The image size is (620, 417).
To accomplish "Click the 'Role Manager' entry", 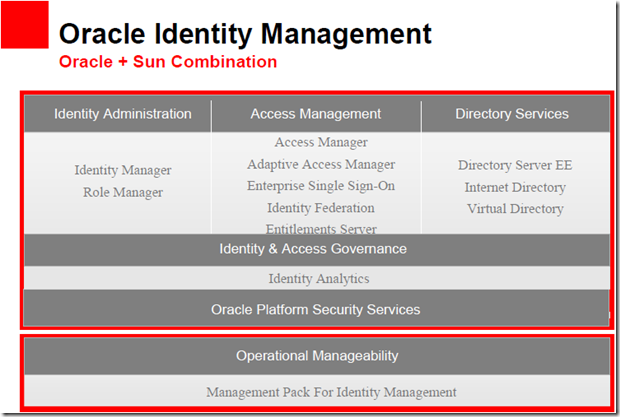I will click(123, 192).
